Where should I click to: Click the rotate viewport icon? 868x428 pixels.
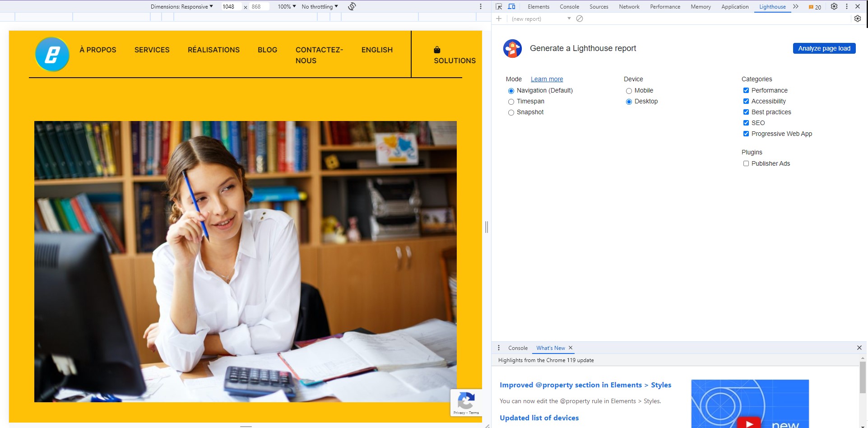pyautogui.click(x=352, y=6)
